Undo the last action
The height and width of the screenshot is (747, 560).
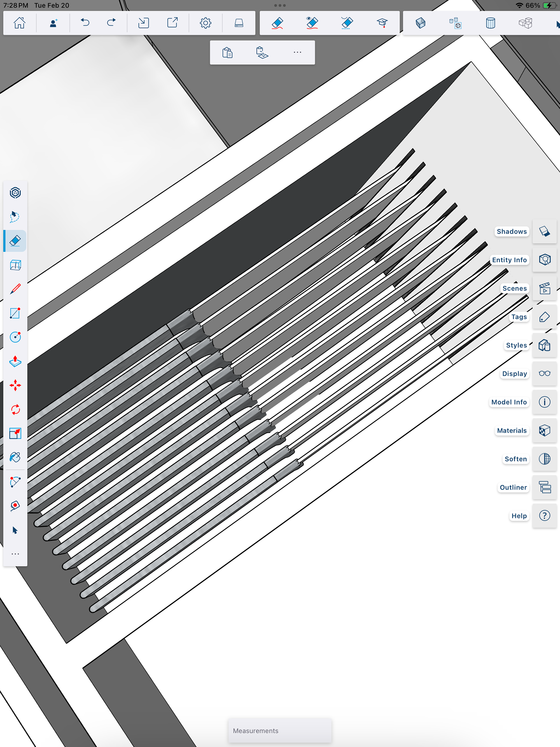pos(85,23)
